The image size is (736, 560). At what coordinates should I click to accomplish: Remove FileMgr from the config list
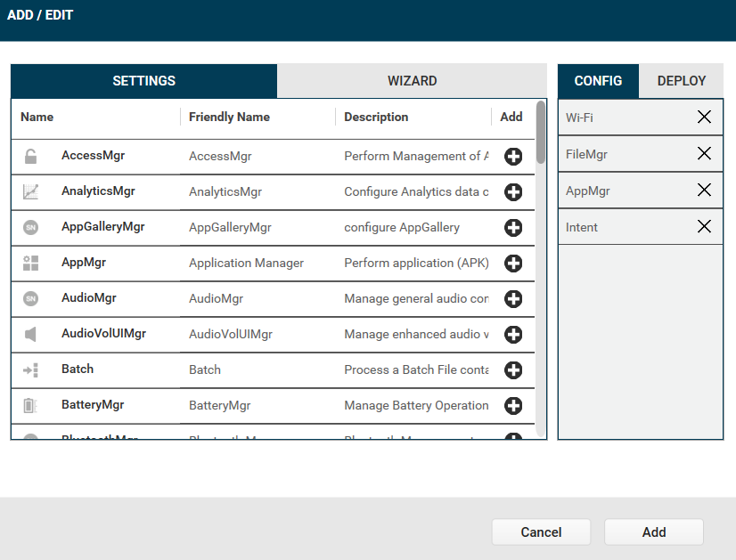click(704, 153)
